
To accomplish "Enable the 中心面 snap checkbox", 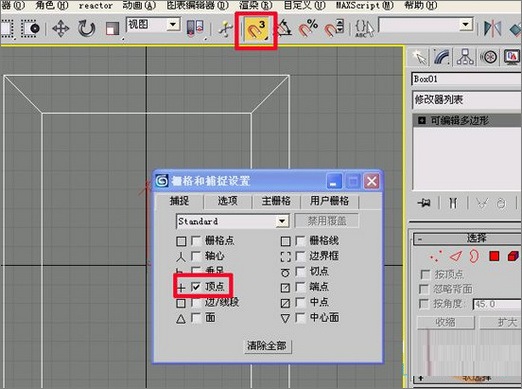I will tap(301, 318).
